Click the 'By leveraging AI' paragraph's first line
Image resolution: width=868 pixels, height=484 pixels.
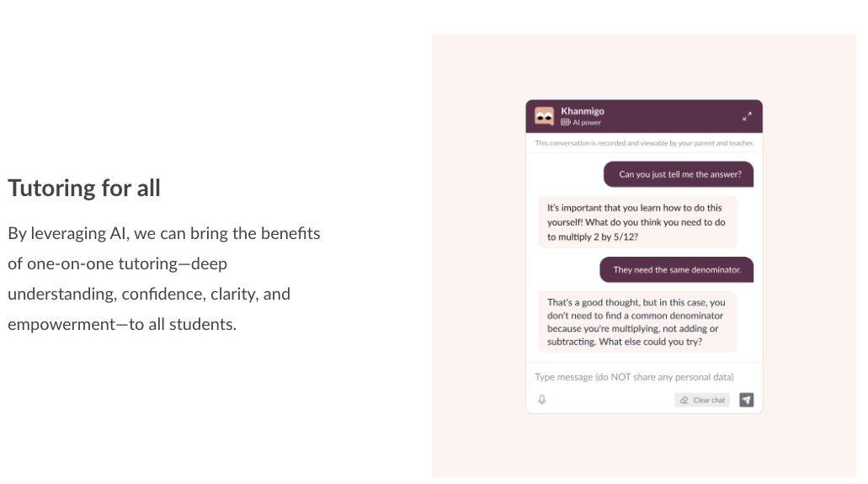(x=164, y=233)
